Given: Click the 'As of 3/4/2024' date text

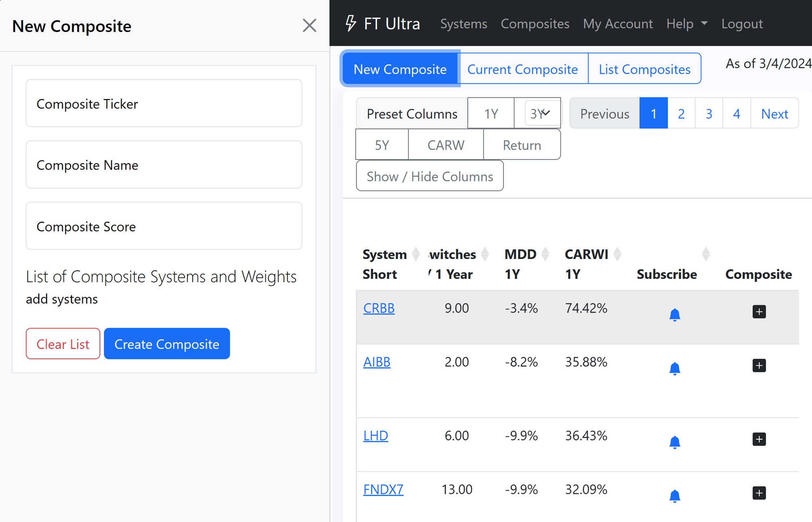Looking at the screenshot, I should pos(769,63).
